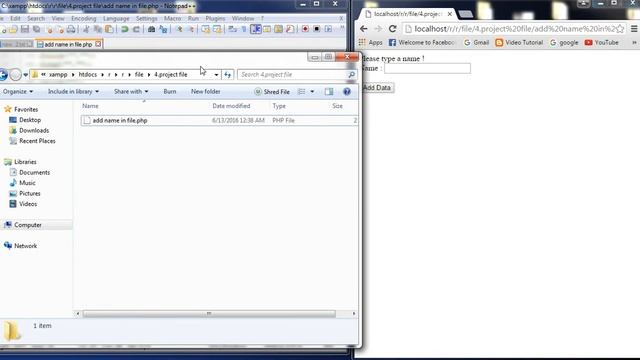The image size is (640, 360).
Task: Toggle the Explorer preview pane
Action: (329, 92)
